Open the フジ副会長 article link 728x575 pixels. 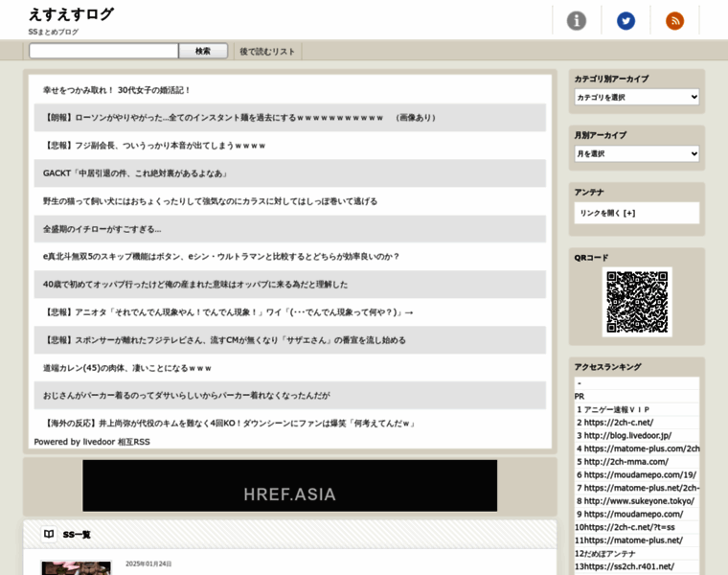pyautogui.click(x=154, y=146)
